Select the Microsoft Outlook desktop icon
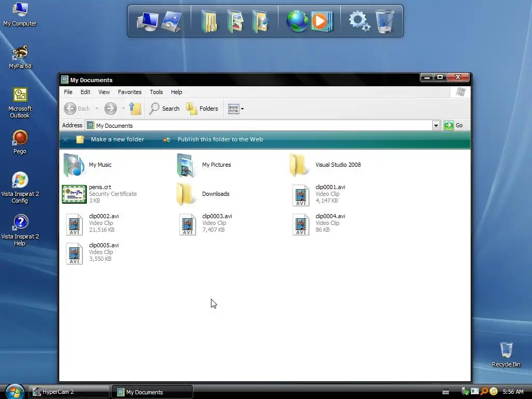Screen dimensions: 532x399 point(20,103)
